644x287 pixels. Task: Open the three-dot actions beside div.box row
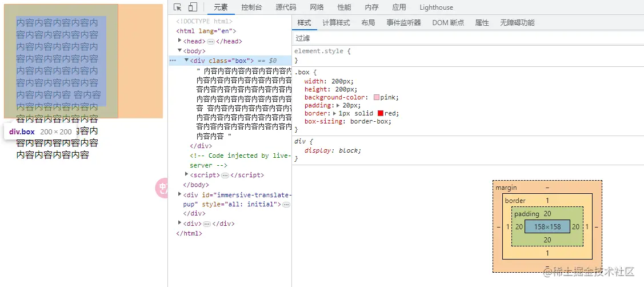(173, 61)
